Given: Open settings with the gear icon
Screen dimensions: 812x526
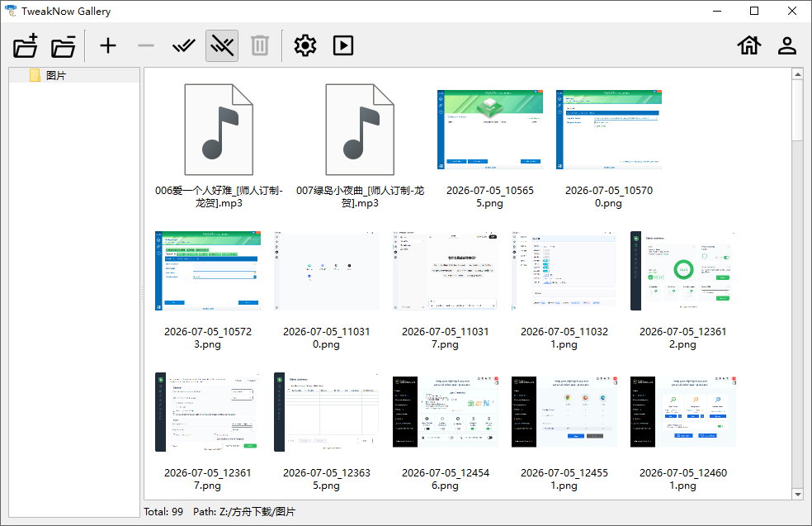Looking at the screenshot, I should point(305,45).
